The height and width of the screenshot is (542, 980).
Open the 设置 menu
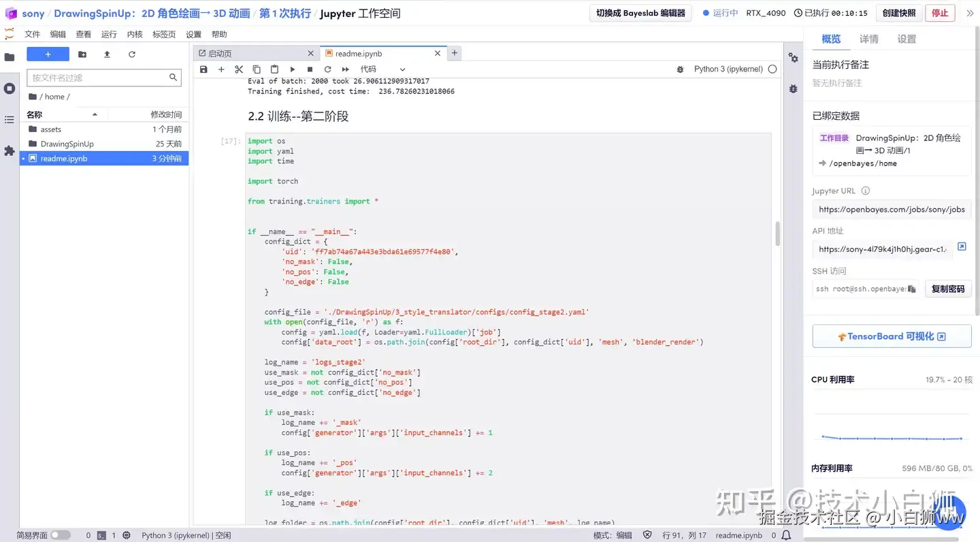194,34
